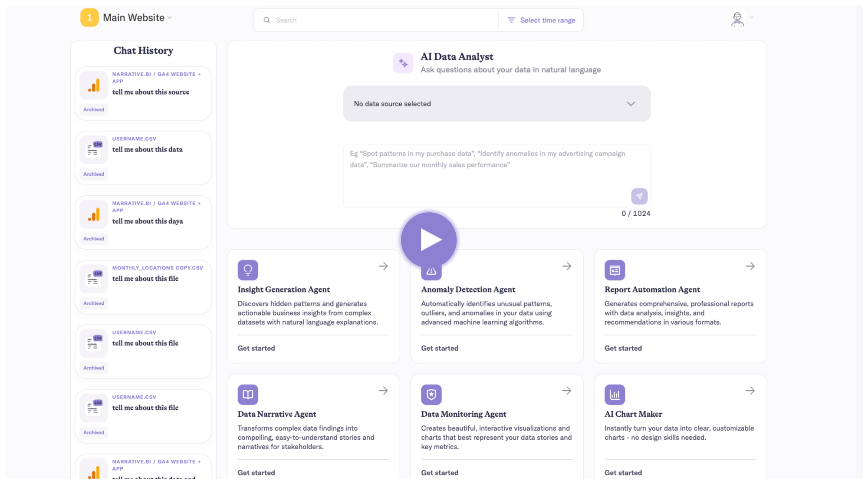Screen dimensions: 868x484
Task: Click Get started under Report Automation Agent
Action: [623, 348]
